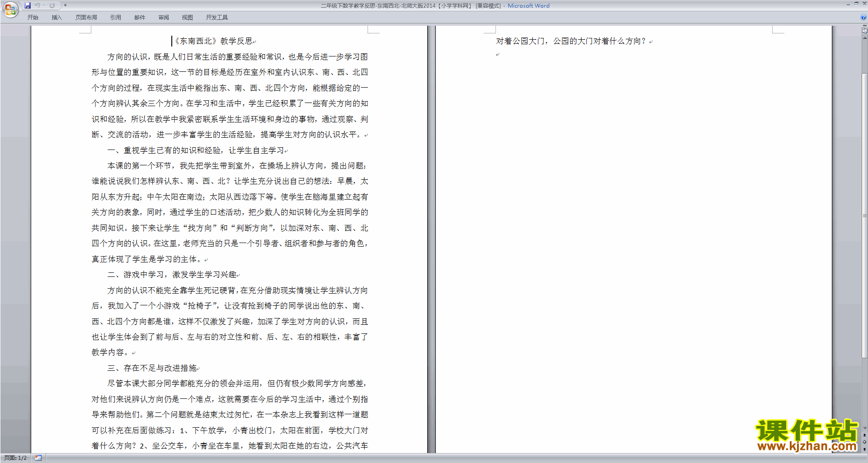This screenshot has height=463, width=868.
Task: Click the Undo arrow icon
Action: tap(38, 5)
